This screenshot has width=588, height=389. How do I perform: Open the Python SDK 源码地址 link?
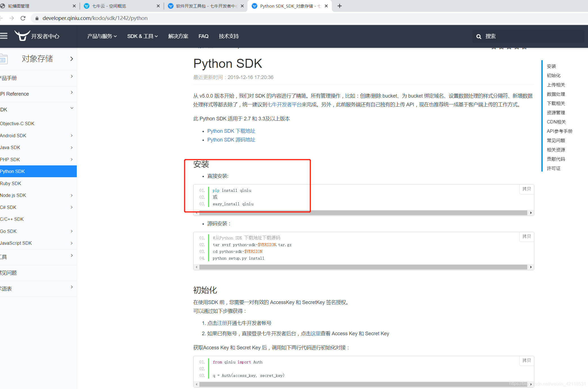pyautogui.click(x=231, y=140)
